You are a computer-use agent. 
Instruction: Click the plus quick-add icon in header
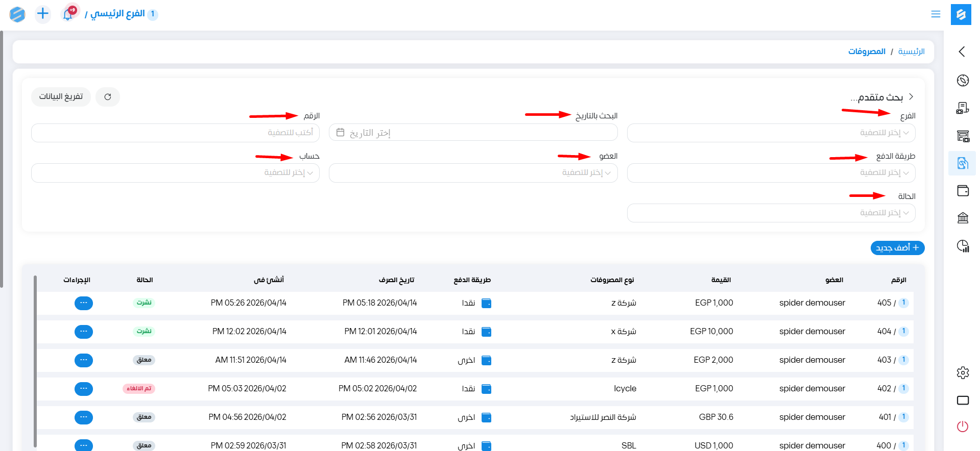point(43,14)
